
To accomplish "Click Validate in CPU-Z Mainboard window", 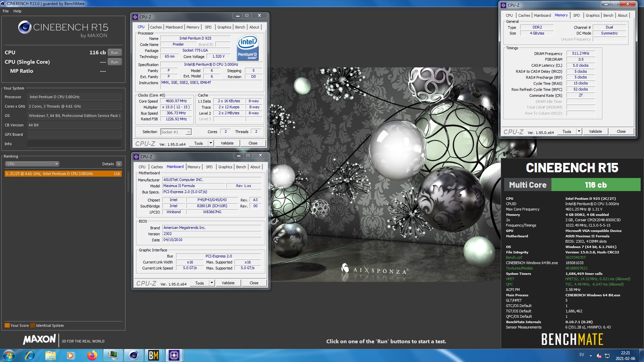I will pos(228,283).
